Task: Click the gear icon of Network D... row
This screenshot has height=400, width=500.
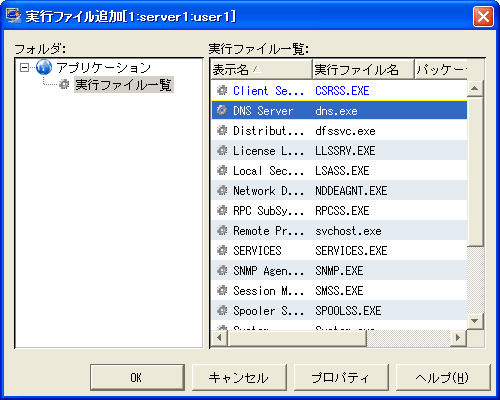Action: coord(222,190)
